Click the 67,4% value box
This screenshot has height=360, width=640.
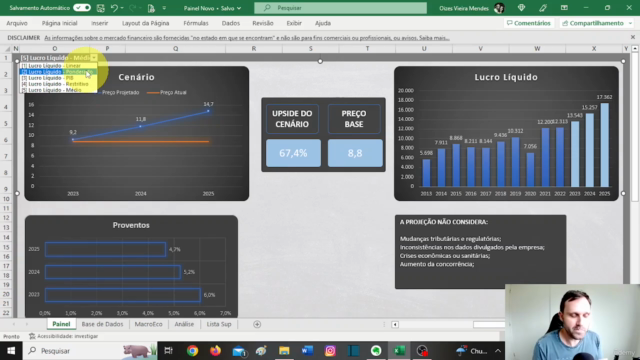[x=293, y=153]
